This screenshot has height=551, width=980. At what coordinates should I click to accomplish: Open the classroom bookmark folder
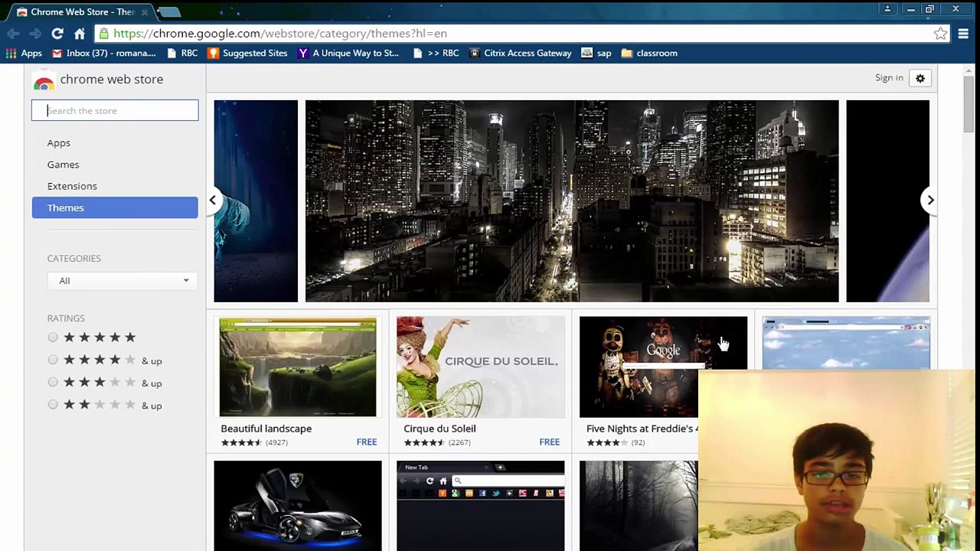pos(649,54)
